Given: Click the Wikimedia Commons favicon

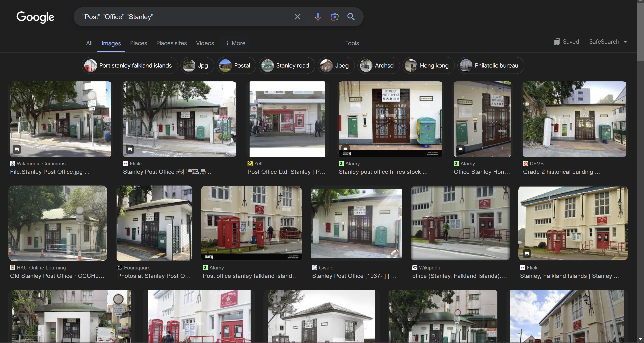Looking at the screenshot, I should coord(13,164).
